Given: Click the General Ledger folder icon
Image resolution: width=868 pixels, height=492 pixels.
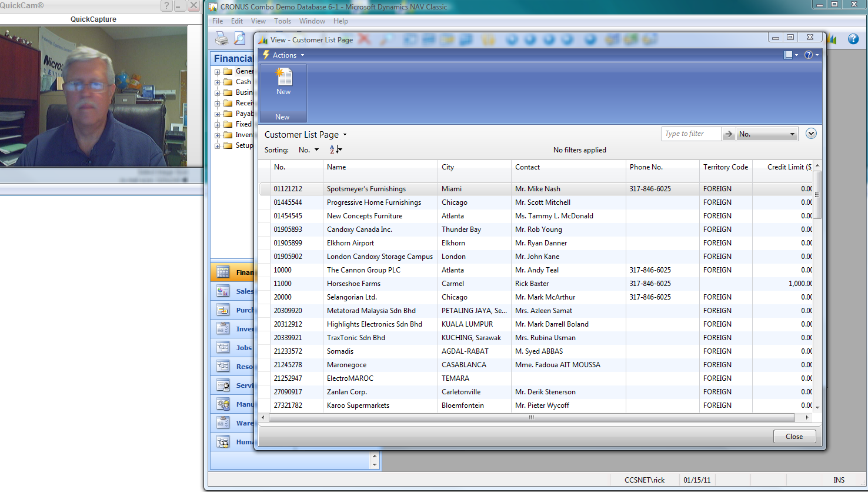Looking at the screenshot, I should (228, 71).
